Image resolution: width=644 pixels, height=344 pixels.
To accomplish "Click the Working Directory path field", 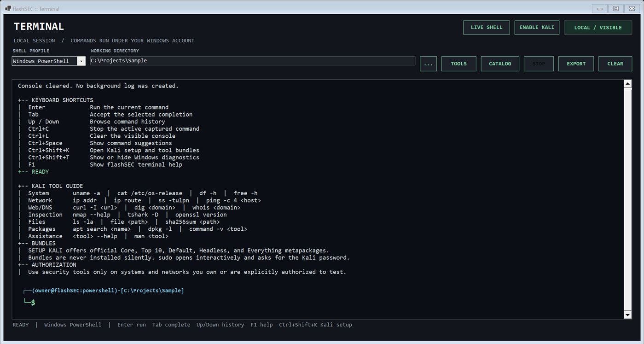I will (253, 61).
